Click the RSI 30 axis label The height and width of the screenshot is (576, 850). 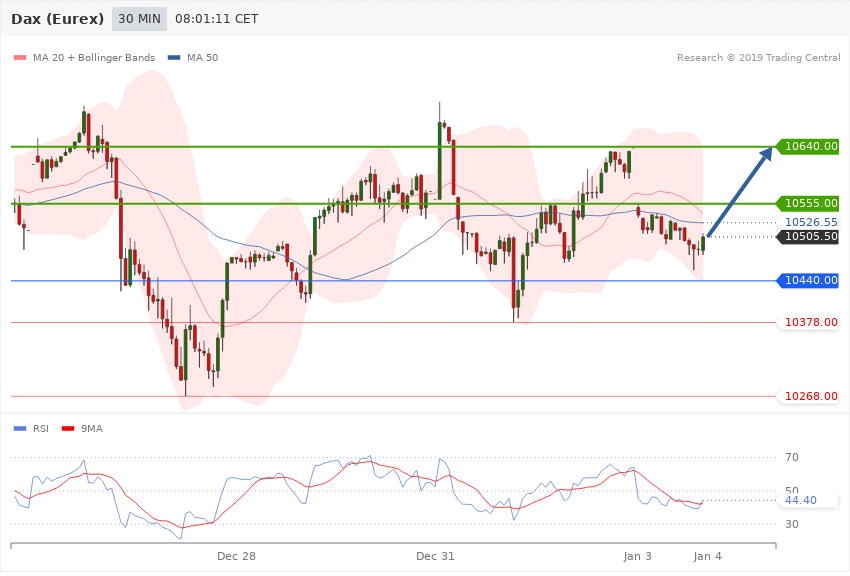click(791, 525)
